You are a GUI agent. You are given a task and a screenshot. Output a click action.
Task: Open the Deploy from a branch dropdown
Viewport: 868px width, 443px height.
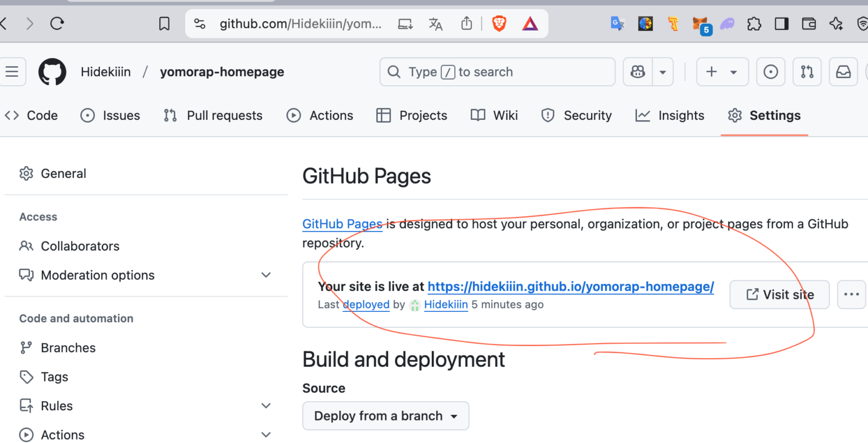click(x=385, y=415)
